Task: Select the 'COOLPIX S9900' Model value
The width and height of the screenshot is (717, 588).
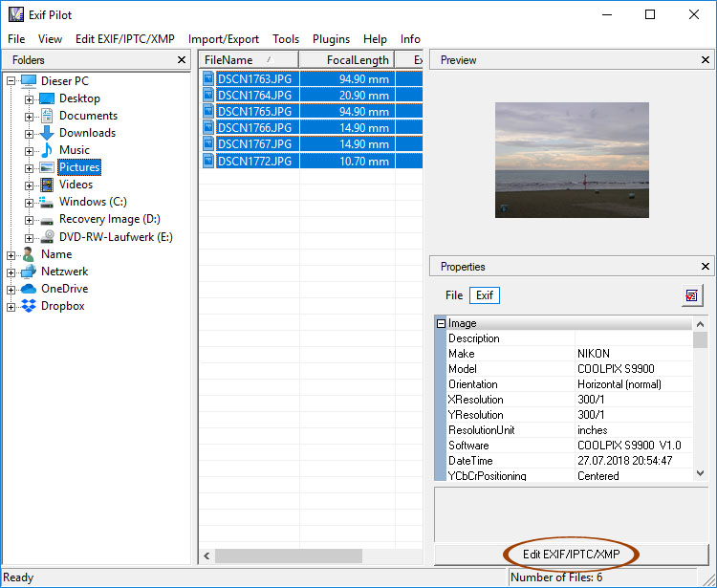Action: tap(616, 368)
